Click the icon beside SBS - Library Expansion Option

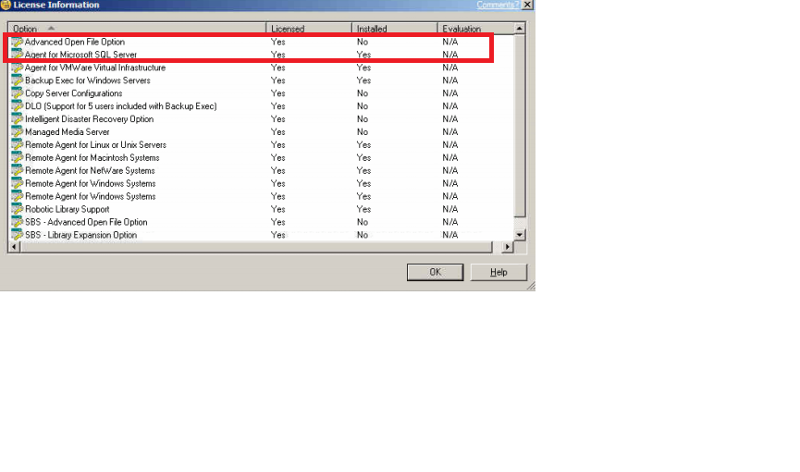pos(17,235)
